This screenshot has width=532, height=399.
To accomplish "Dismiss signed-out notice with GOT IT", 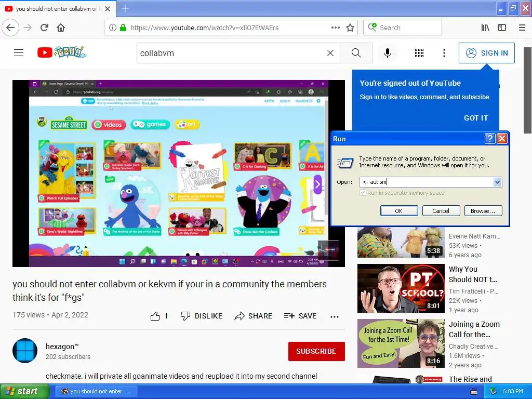I will (476, 118).
